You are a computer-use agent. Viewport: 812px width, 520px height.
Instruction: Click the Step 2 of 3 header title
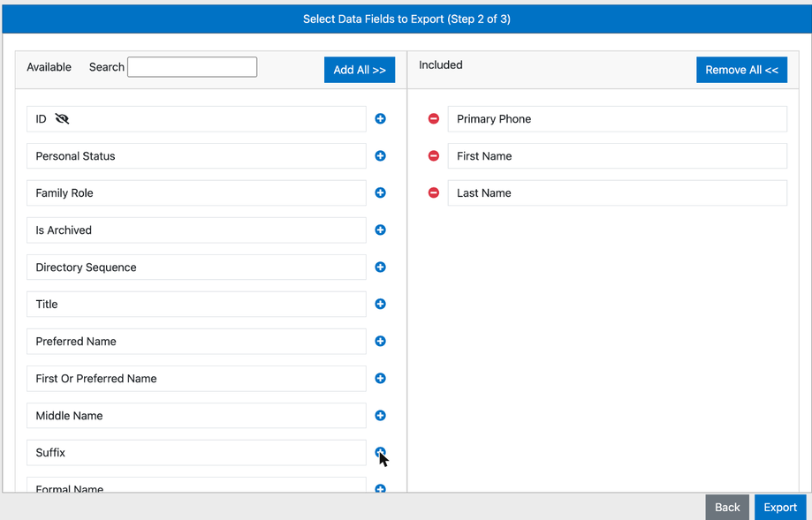[x=406, y=19]
